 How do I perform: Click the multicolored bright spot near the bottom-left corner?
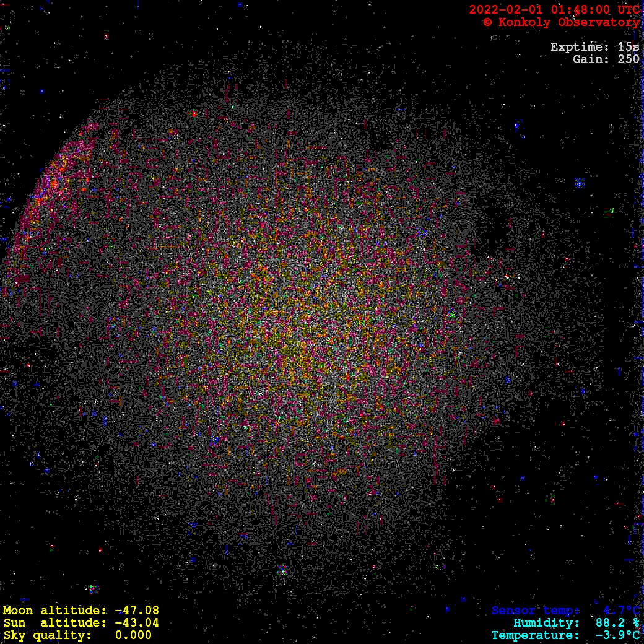[x=93, y=588]
